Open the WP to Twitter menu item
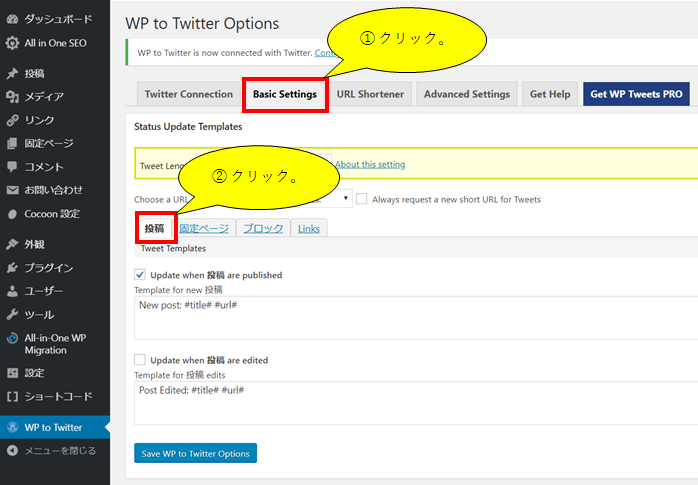Screen dimensions: 698x485 (x=55, y=427)
